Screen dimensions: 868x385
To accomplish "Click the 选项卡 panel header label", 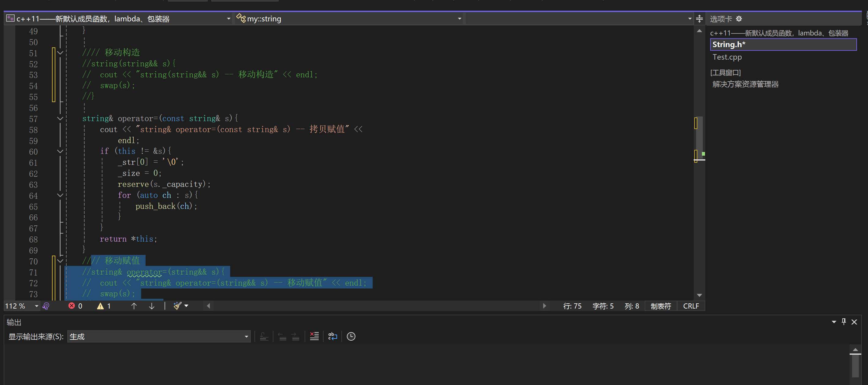I will click(721, 19).
